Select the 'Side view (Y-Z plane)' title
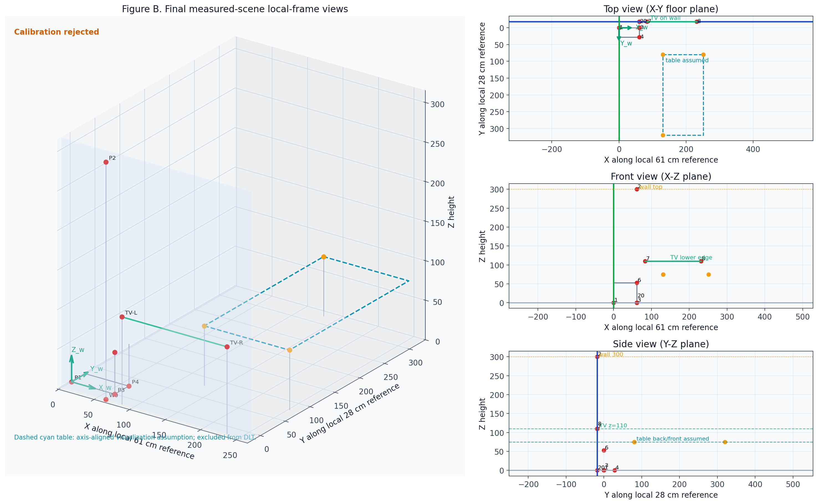The image size is (818, 504). click(x=661, y=344)
